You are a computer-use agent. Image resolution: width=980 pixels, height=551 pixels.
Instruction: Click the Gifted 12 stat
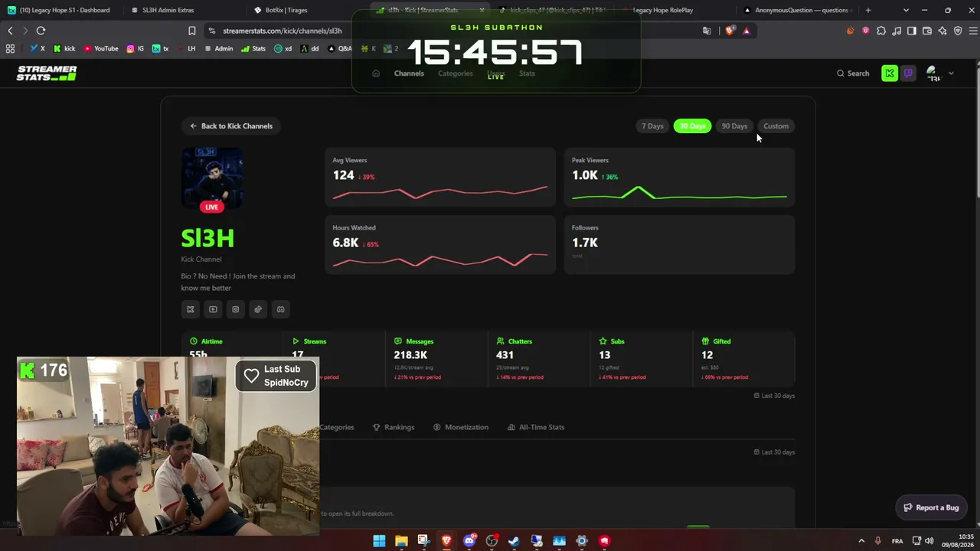(x=743, y=359)
